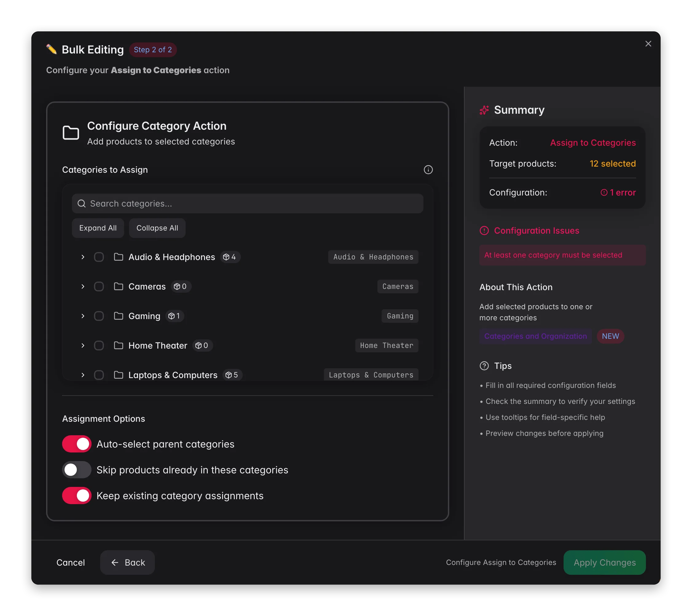Select the Cameras tree row label
This screenshot has height=616, width=692.
[147, 286]
